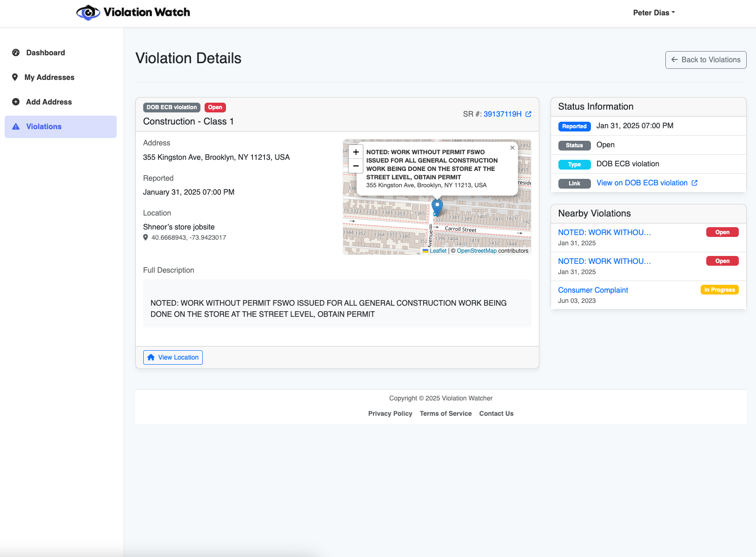
Task: Select the Dashboard compass icon
Action: pos(15,52)
